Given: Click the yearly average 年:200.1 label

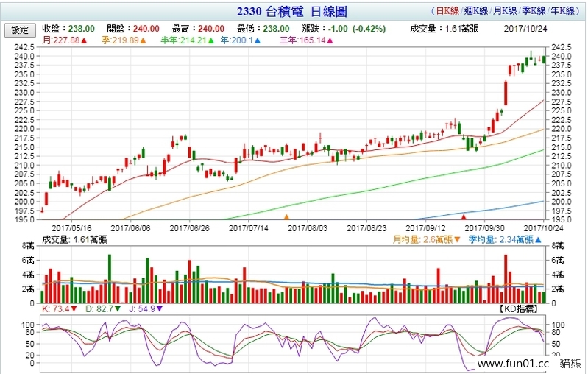Looking at the screenshot, I should click(241, 40).
